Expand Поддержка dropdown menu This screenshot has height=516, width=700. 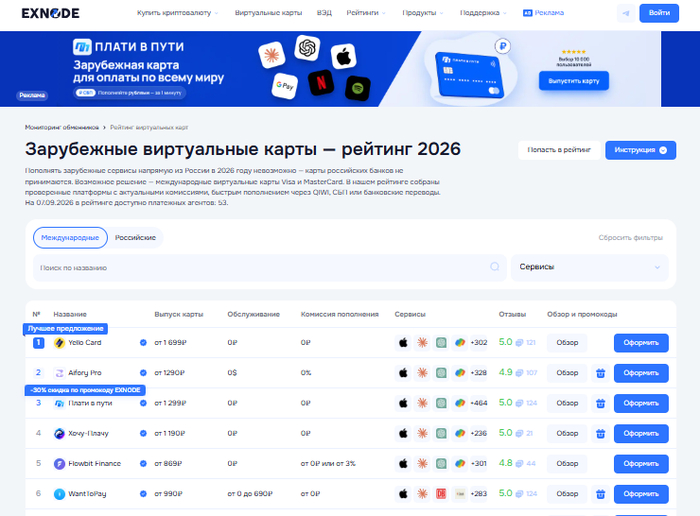pyautogui.click(x=483, y=13)
